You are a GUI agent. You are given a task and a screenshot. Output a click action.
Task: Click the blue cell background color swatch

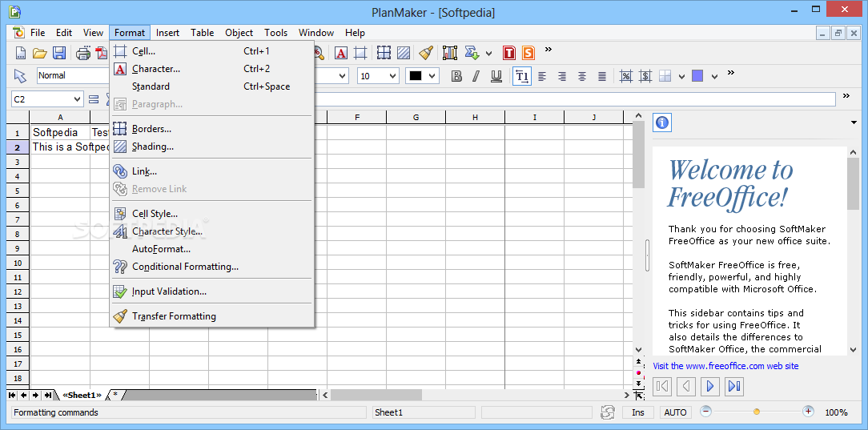(698, 76)
